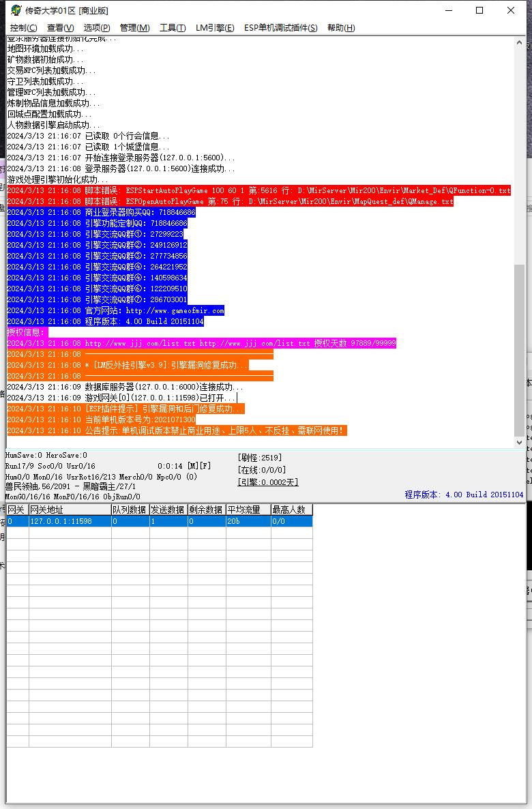Click the 20b average traffic cell
The image size is (532, 809).
(x=248, y=521)
